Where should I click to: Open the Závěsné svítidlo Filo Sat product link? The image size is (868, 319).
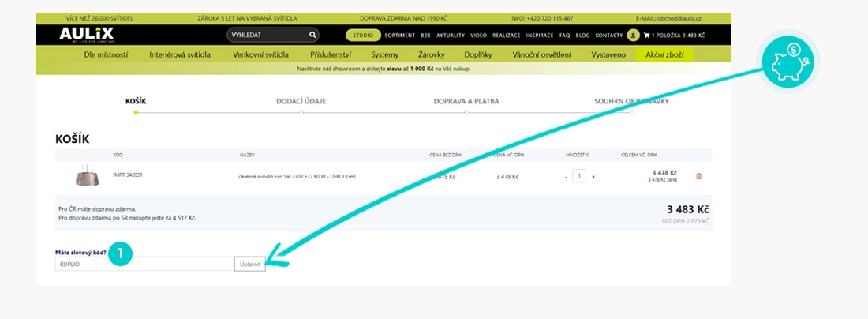(x=296, y=177)
